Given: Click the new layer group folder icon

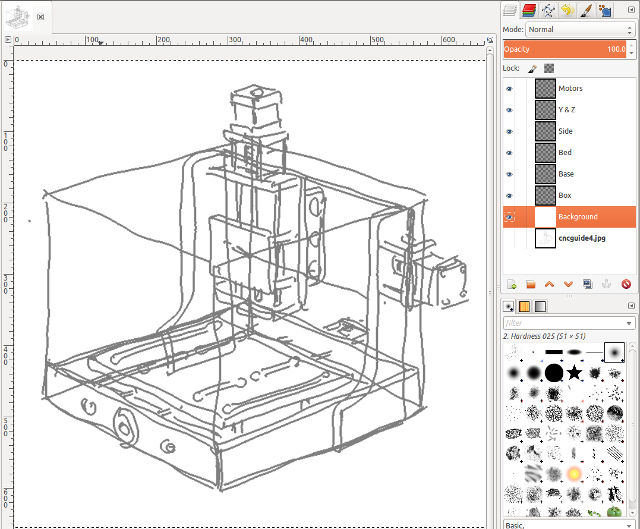Looking at the screenshot, I should (x=530, y=284).
